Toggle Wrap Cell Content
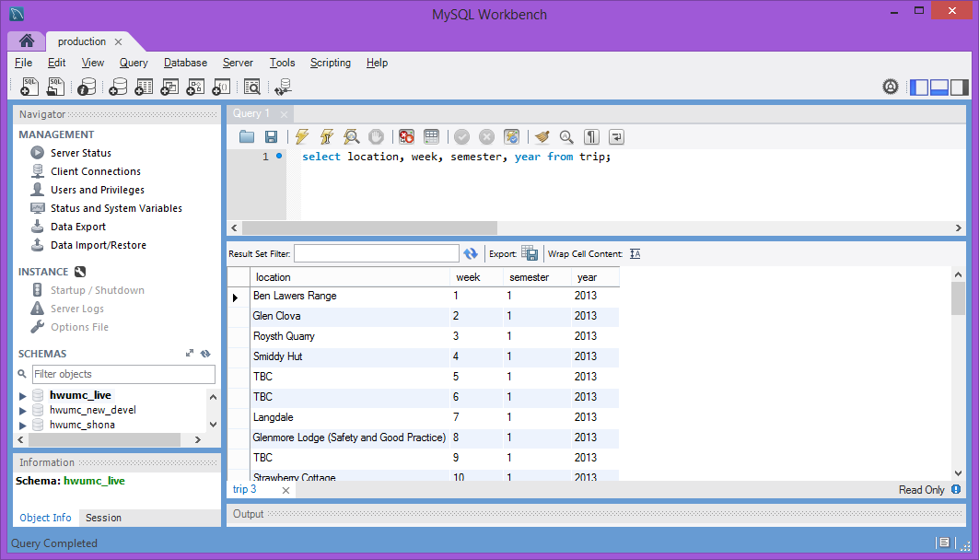 point(635,253)
